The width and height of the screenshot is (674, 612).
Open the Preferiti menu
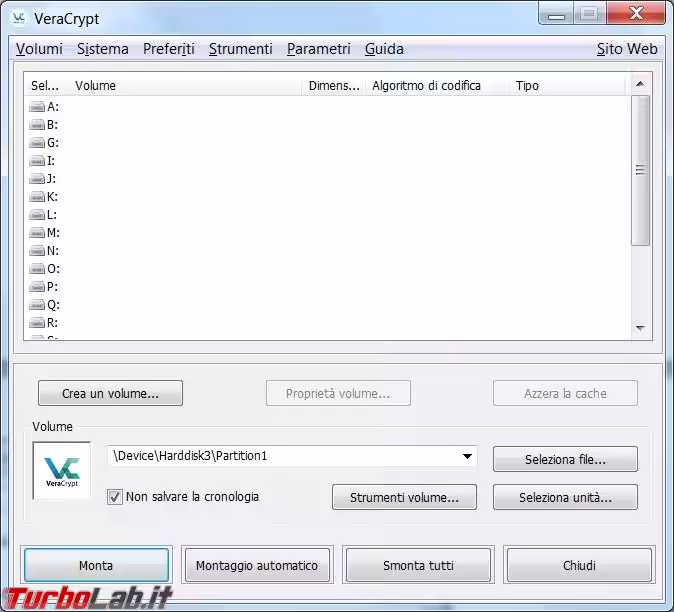[x=168, y=49]
